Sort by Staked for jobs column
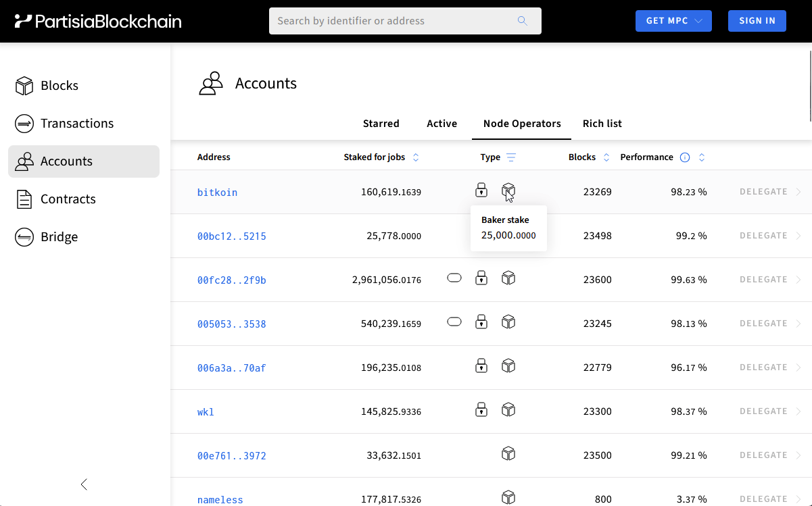 coord(416,157)
